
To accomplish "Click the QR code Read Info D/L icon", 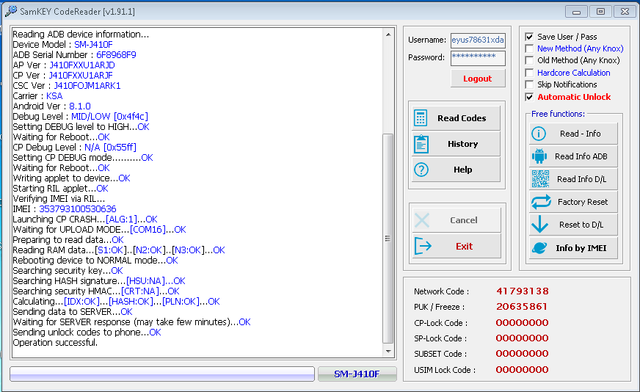I will click(x=540, y=179).
